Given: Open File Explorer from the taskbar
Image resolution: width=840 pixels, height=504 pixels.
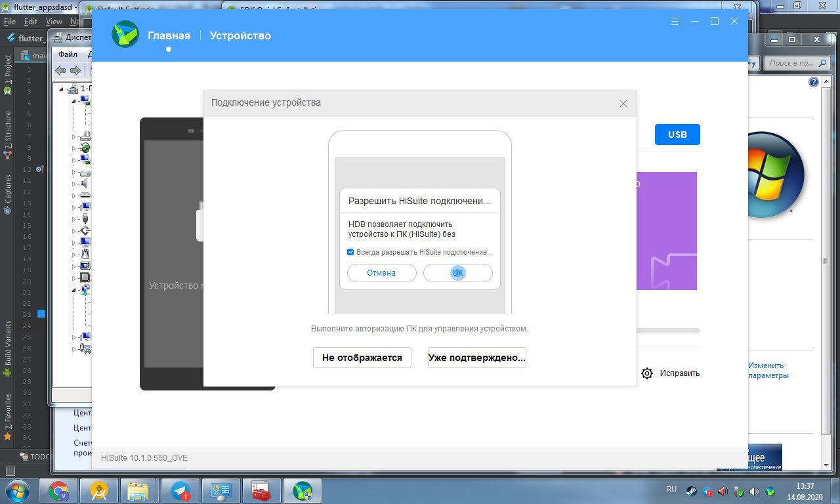Looking at the screenshot, I should coord(139,490).
